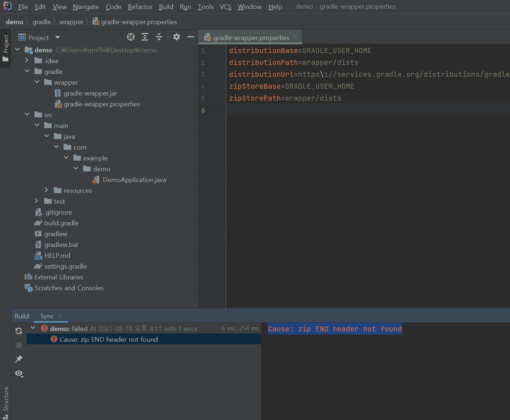Expand the resources folder
This screenshot has width=510, height=420.
[x=46, y=190]
